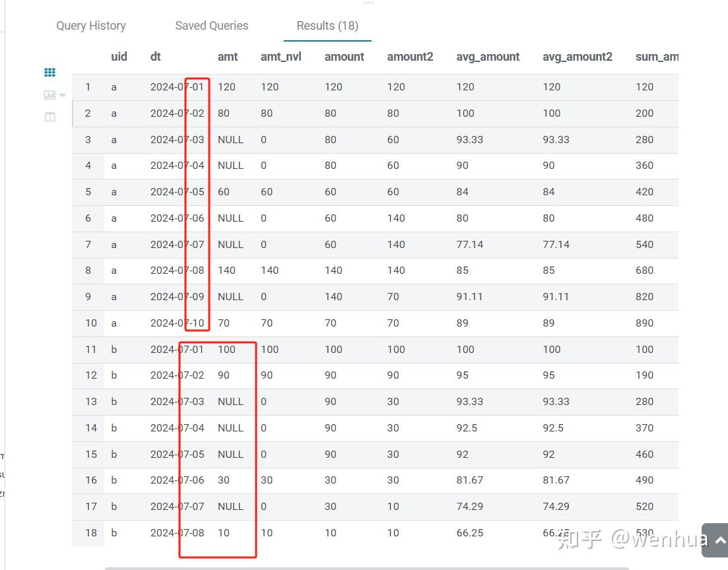Screen dimensions: 728x570
Task: Click the amount column header
Action: pos(344,57)
